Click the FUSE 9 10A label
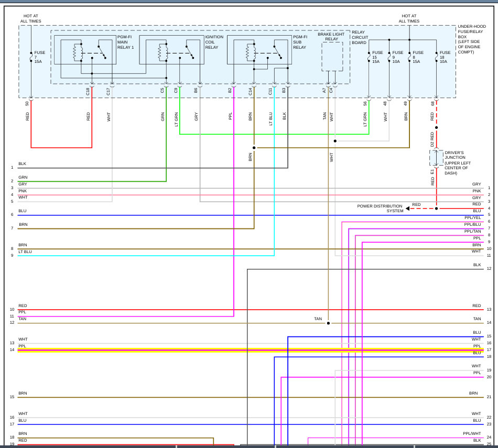This screenshot has height=448, width=498. coord(397,57)
